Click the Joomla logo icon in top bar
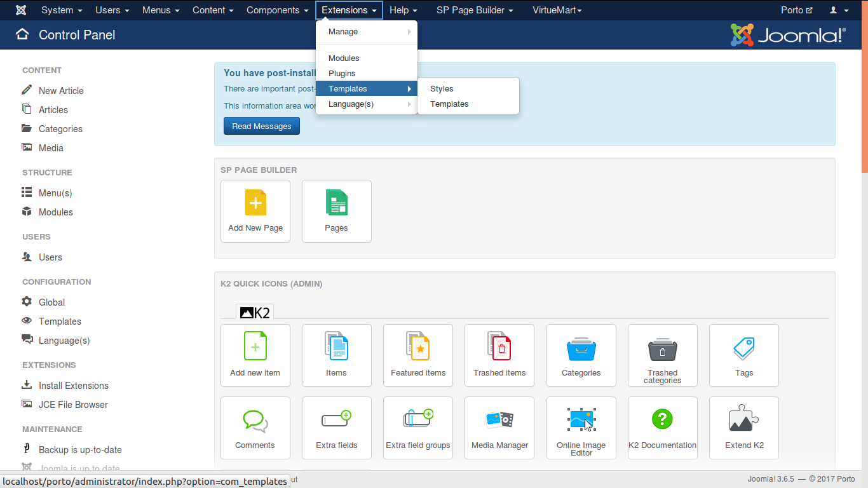Image resolution: width=868 pixels, height=488 pixels. click(x=21, y=10)
